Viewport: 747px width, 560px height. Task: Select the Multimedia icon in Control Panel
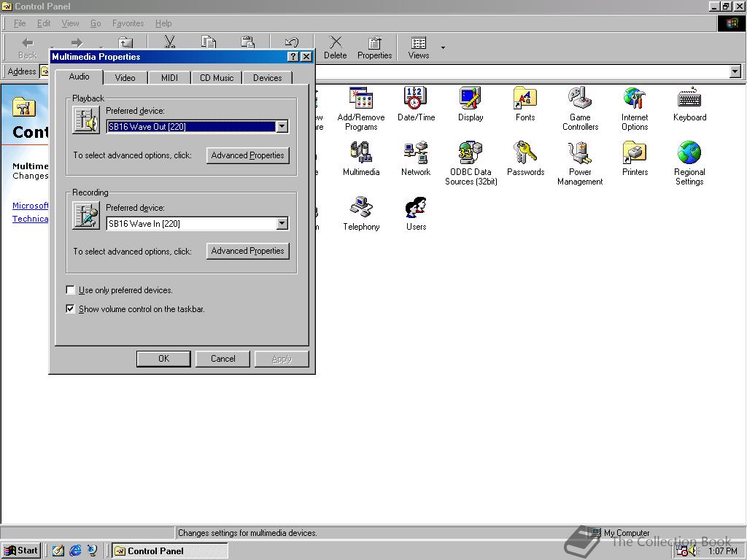pos(360,158)
